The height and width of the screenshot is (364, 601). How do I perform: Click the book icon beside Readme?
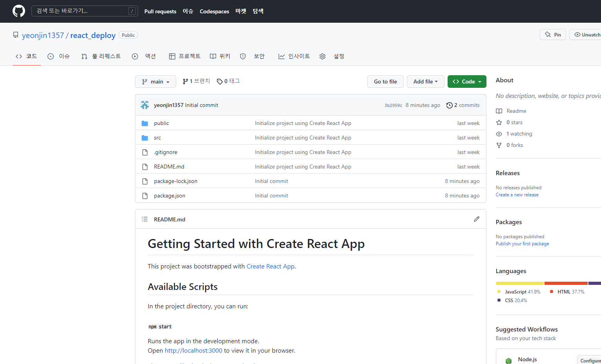[x=499, y=111]
